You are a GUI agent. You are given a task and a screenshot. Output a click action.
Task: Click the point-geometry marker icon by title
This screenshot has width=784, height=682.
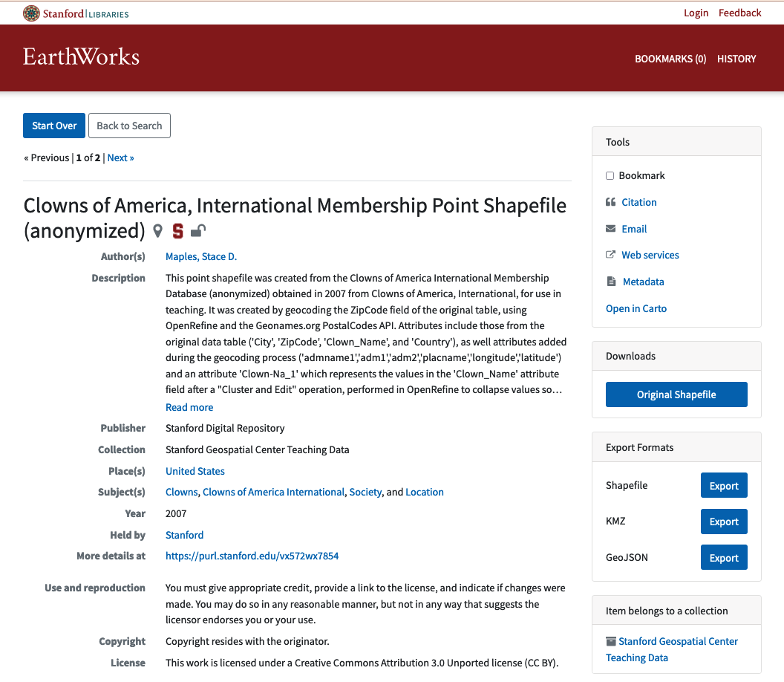tap(157, 231)
